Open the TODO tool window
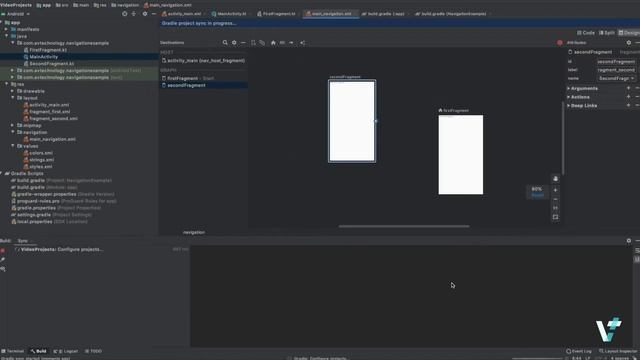The width and height of the screenshot is (640, 360). (93, 351)
